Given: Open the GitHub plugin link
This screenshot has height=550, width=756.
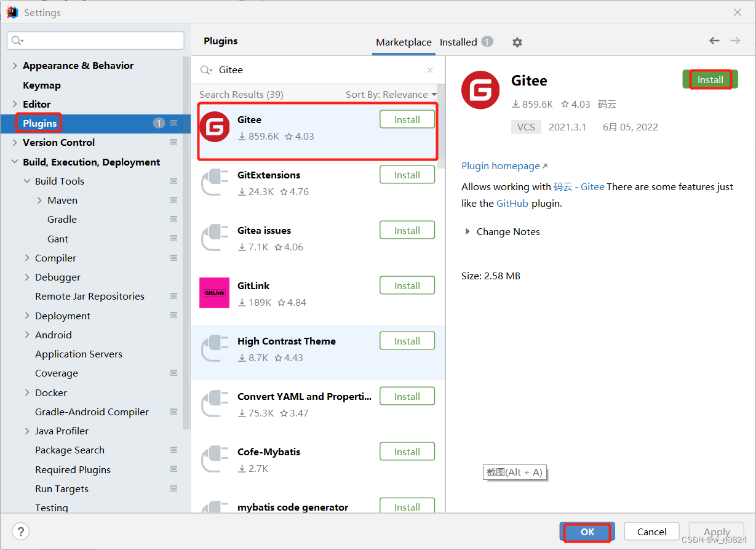Looking at the screenshot, I should pyautogui.click(x=512, y=204).
